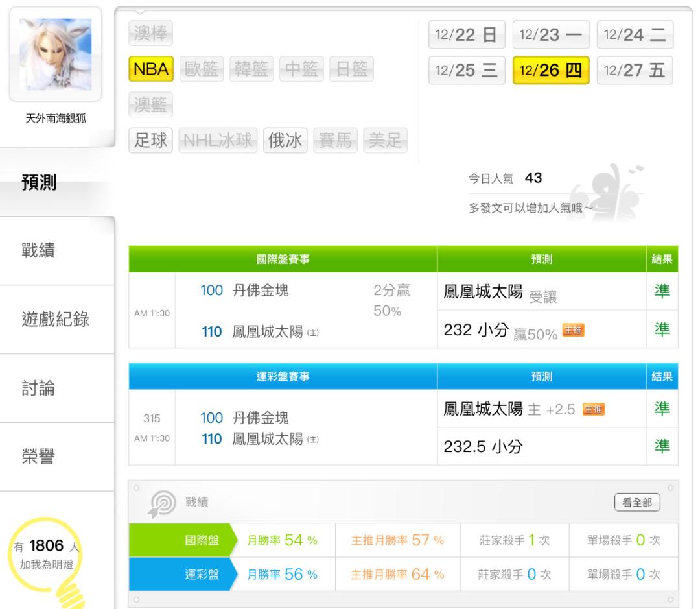Click the 鳳凰城太陽 受讓 prediction
The width and height of the screenshot is (700, 609).
(x=500, y=293)
